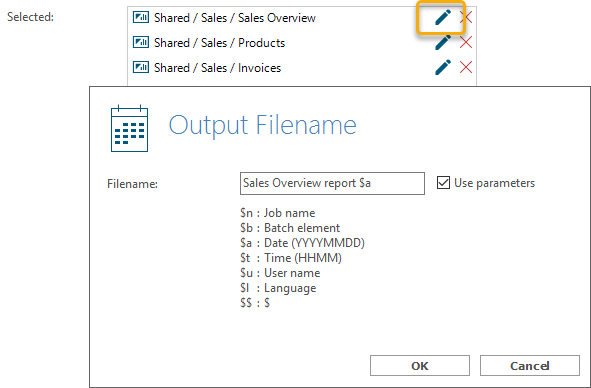Click report icon beside Sales Overview

point(141,17)
